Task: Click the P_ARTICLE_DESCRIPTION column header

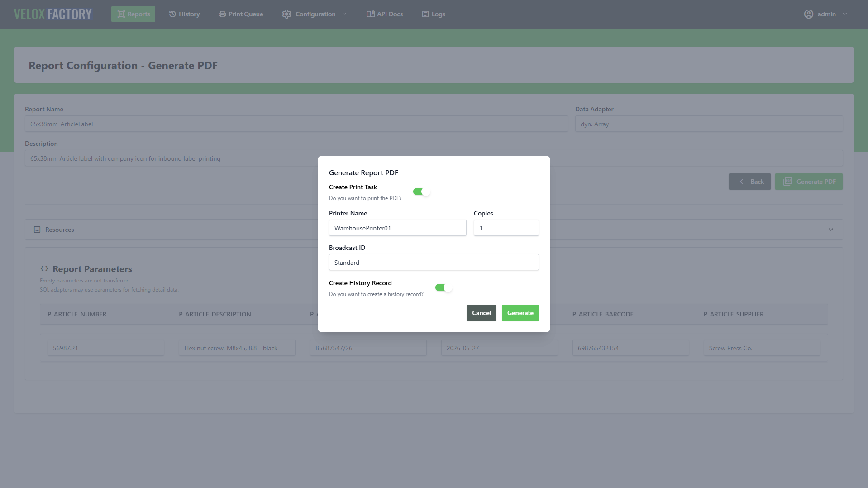Action: click(x=215, y=314)
